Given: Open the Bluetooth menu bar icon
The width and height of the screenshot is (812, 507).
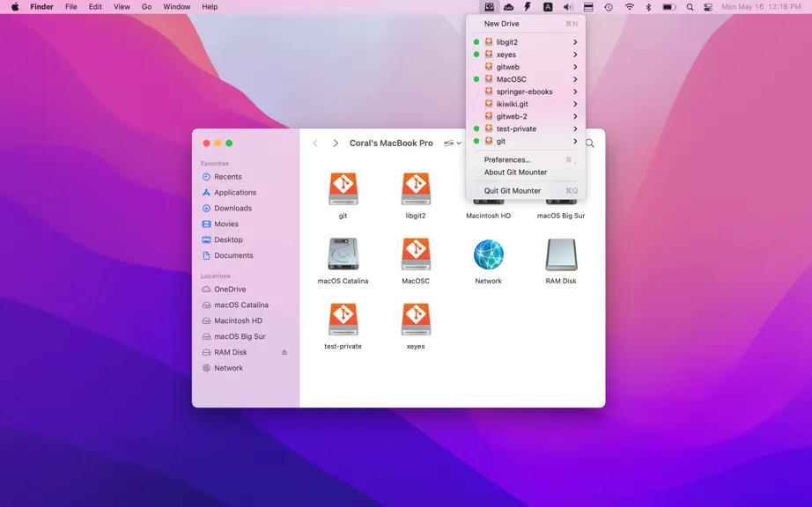Looking at the screenshot, I should click(648, 7).
